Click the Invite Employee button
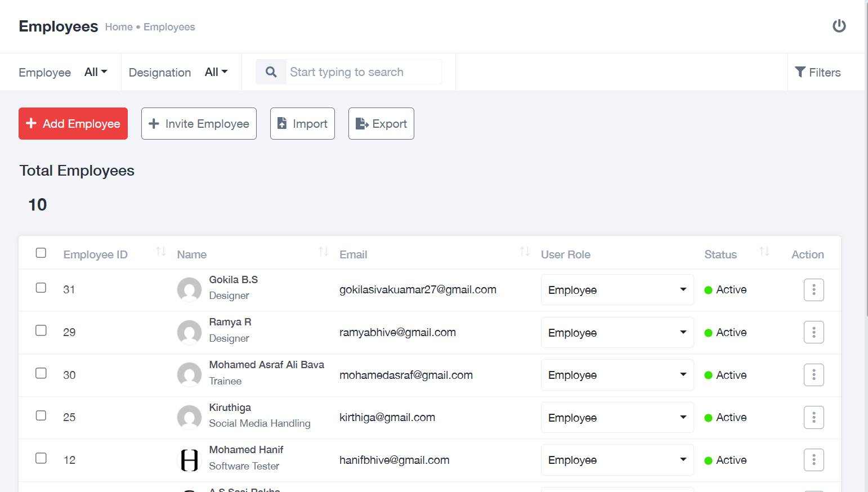The height and width of the screenshot is (492, 868). (x=199, y=123)
